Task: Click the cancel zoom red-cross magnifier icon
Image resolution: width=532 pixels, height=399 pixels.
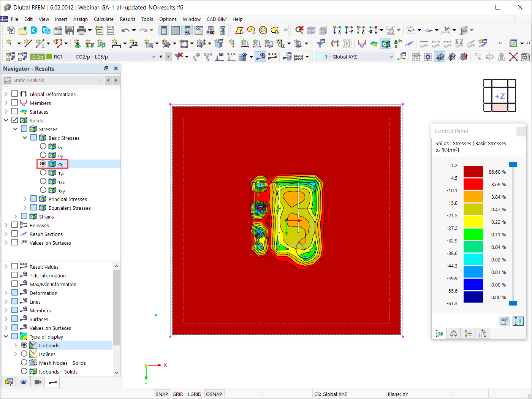Action: (x=299, y=30)
